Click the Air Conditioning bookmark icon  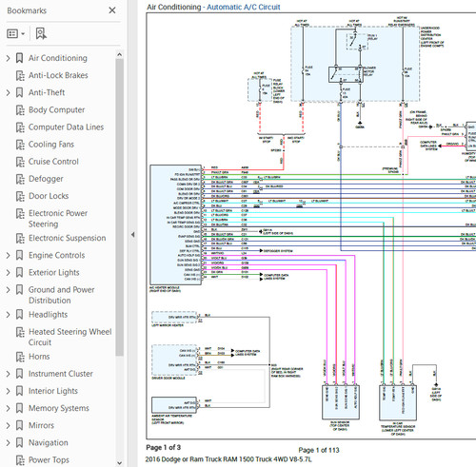20,58
